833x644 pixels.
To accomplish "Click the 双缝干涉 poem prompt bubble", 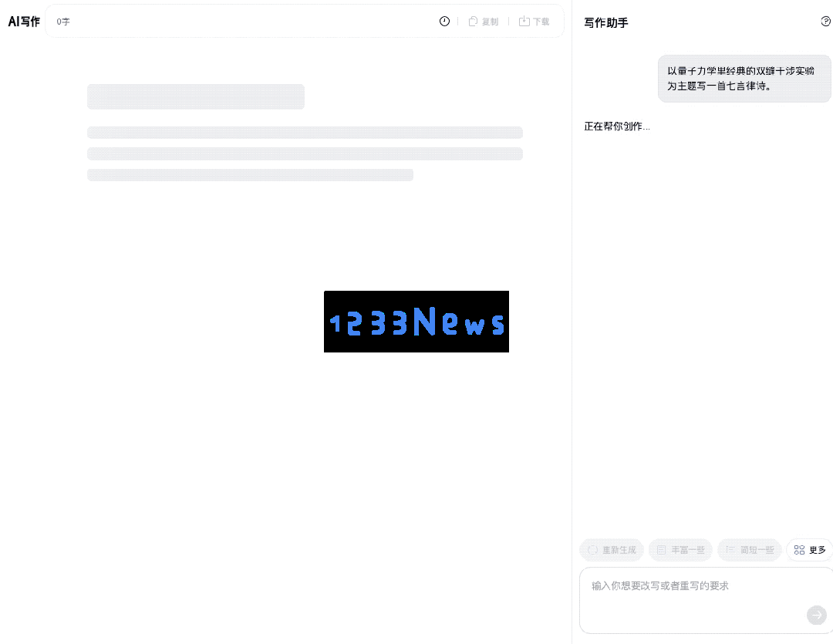I will pos(744,78).
